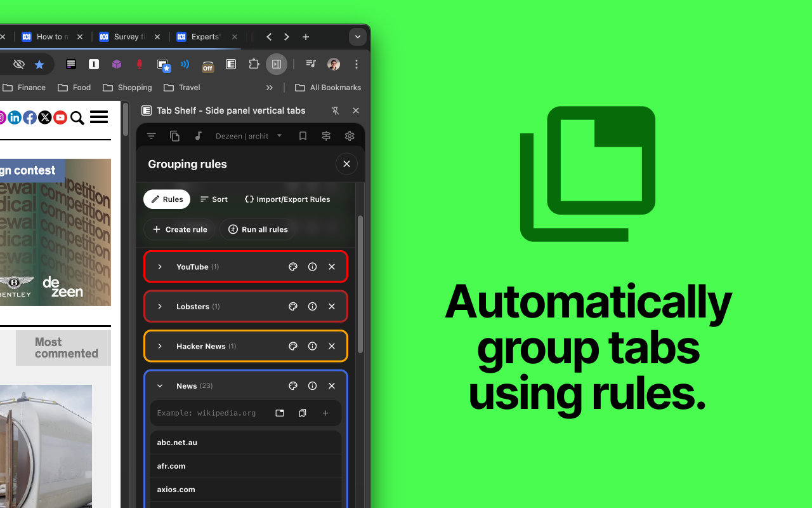The height and width of the screenshot is (508, 812).
Task: Click the copy tabs icon in Tab Shelf
Action: pos(175,136)
